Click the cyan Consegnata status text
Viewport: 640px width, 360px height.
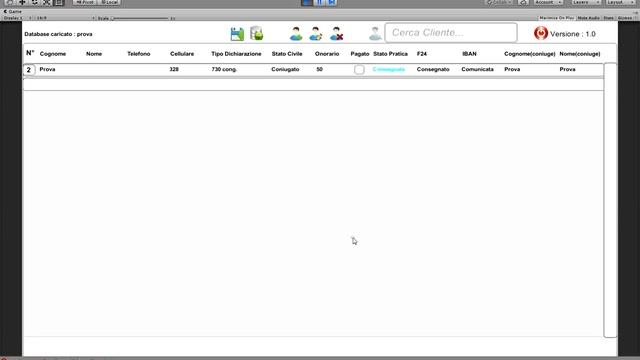pos(389,69)
